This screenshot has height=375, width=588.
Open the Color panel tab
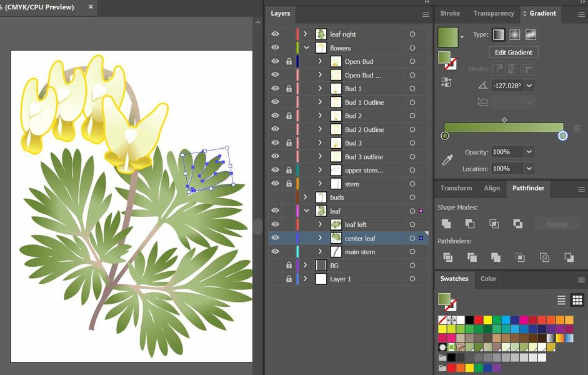click(x=488, y=279)
